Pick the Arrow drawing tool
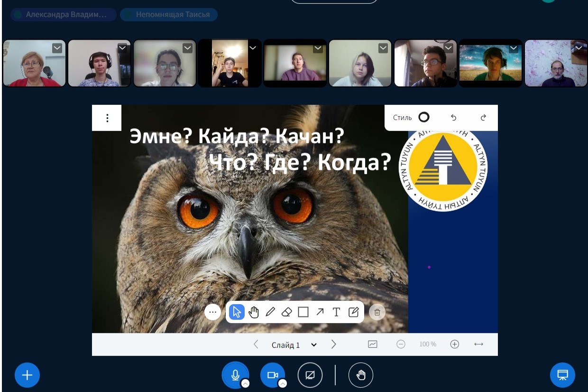The height and width of the screenshot is (392, 588). (x=320, y=312)
